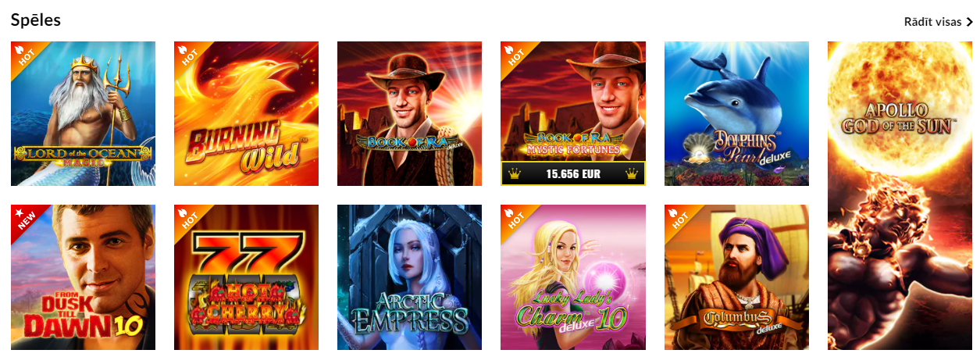Viewport: 980px width, 357px height.
Task: Click HOT badge on Lucky Lady's Charm
Action: (513, 217)
